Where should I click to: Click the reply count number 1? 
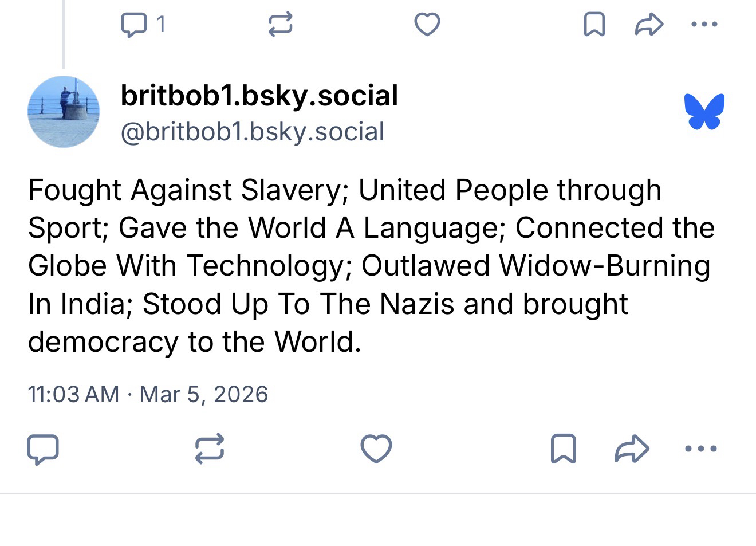click(x=161, y=25)
